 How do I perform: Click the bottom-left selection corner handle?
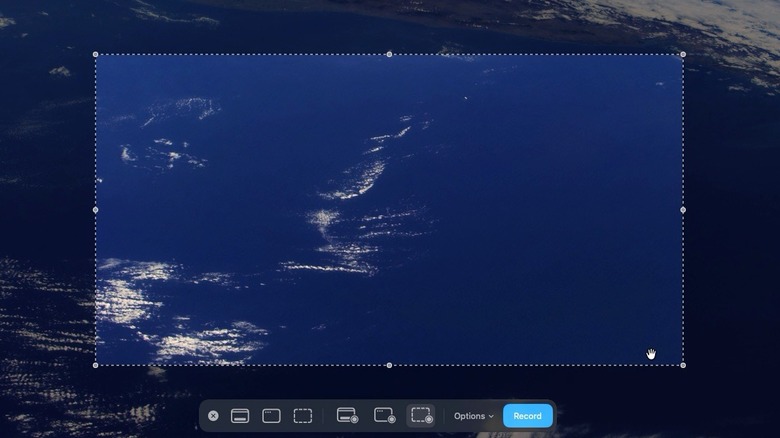(x=96, y=365)
